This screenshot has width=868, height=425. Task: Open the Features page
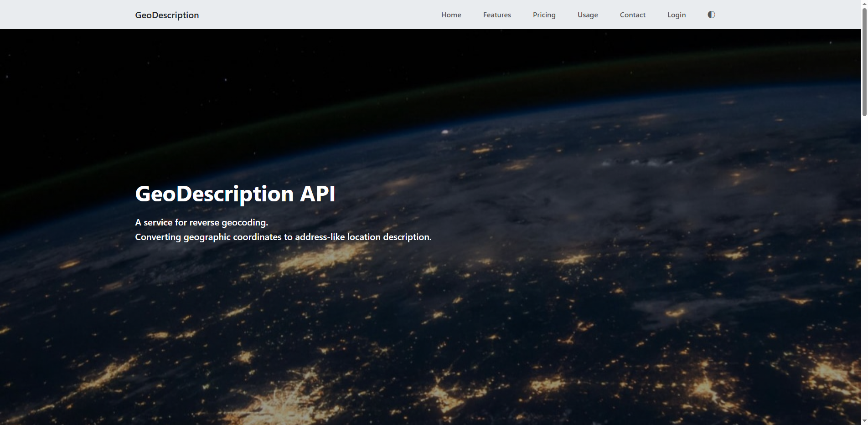496,15
